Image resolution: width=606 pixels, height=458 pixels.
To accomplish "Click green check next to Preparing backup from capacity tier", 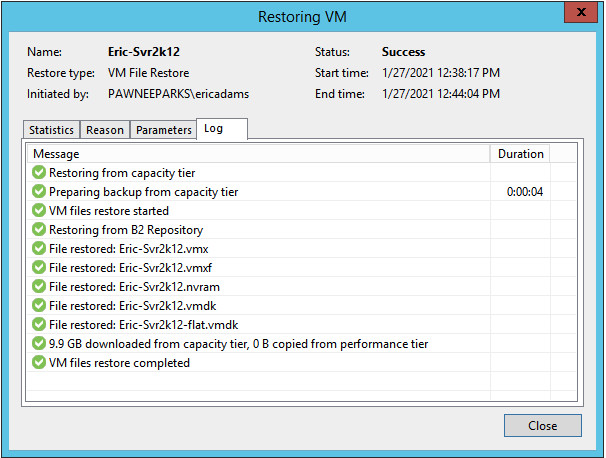I will pos(39,191).
